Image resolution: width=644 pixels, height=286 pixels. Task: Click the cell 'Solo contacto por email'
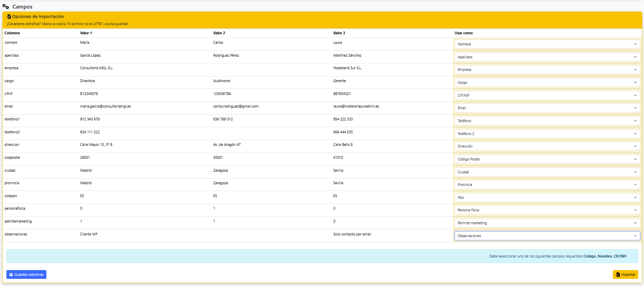352,234
